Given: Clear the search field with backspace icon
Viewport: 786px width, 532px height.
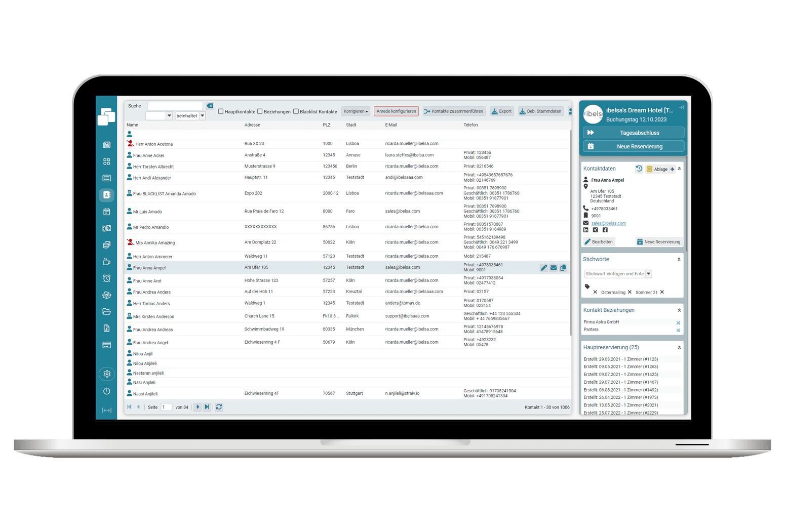Looking at the screenshot, I should pyautogui.click(x=210, y=106).
